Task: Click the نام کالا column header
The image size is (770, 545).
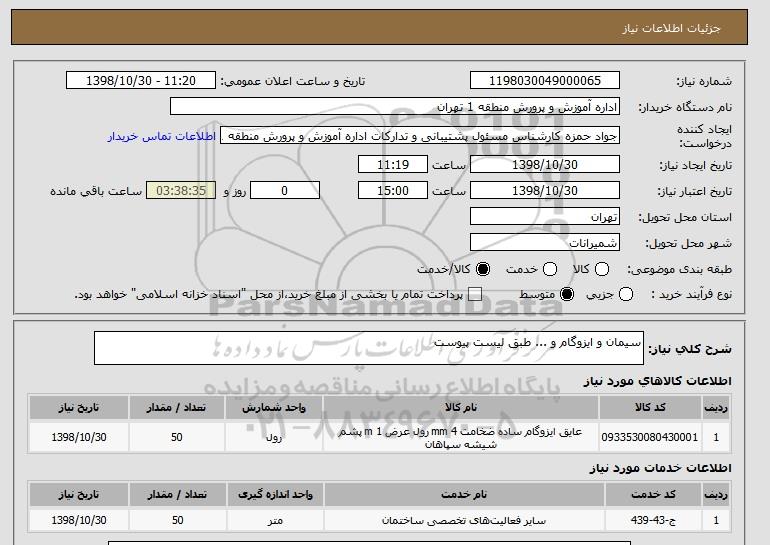Action: 461,408
